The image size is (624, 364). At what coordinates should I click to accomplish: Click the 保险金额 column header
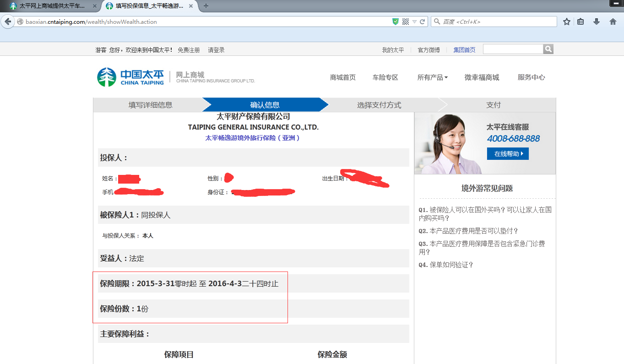332,355
